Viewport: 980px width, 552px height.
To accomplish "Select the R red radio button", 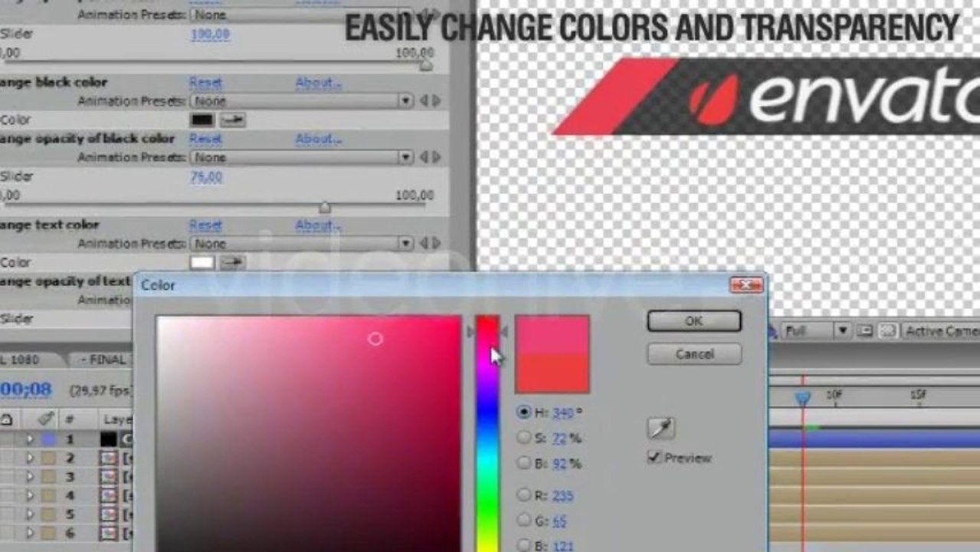I will [x=524, y=495].
